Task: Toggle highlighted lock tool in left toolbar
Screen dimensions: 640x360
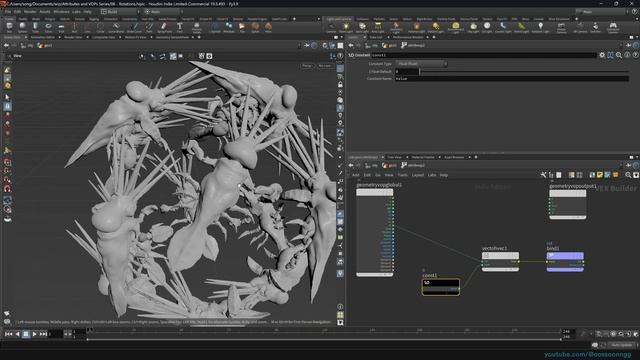Action: pos(7,107)
